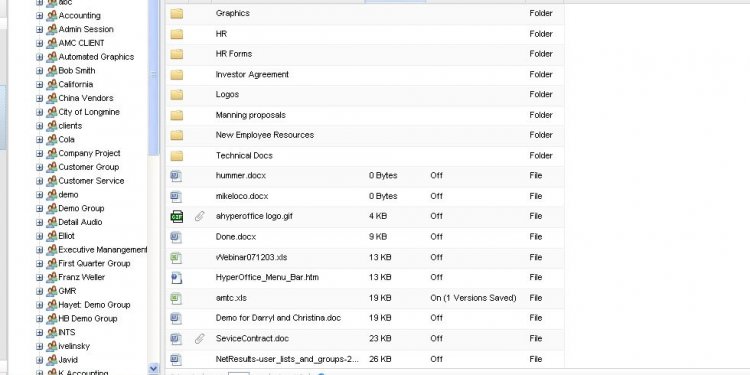Viewport: 750px width, 375px height.
Task: Click the tree panel scroll down arrow
Action: pos(154,368)
